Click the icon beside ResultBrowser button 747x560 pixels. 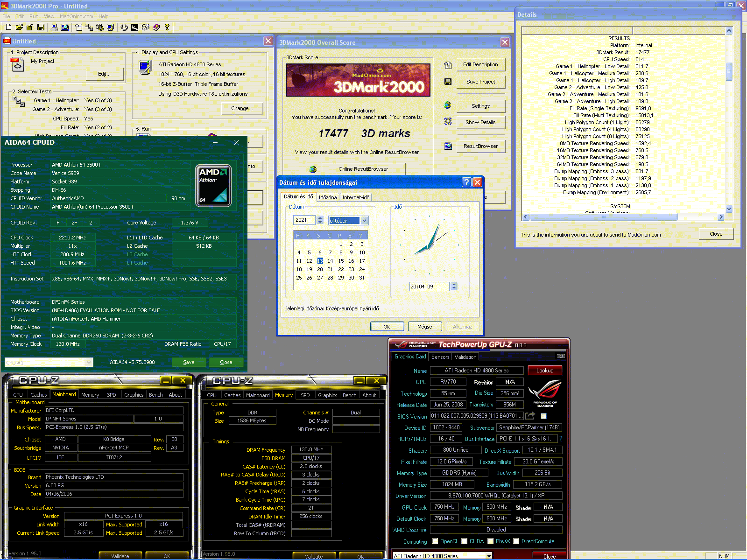[448, 146]
